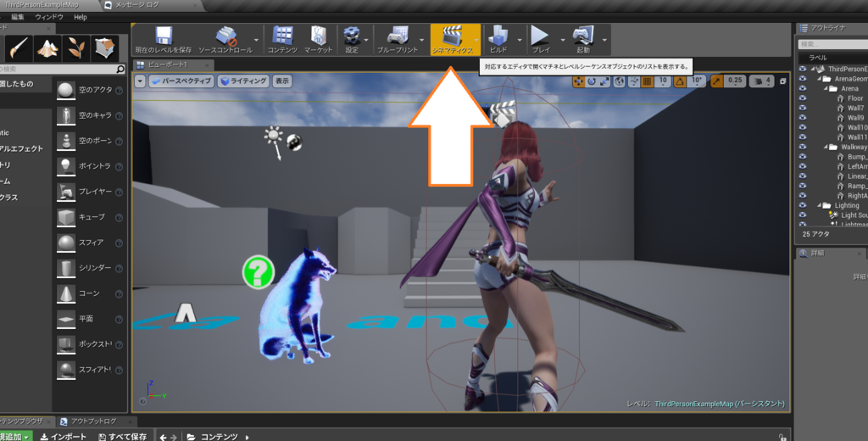The image size is (868, 441).
Task: Open the Help menu
Action: 81,17
